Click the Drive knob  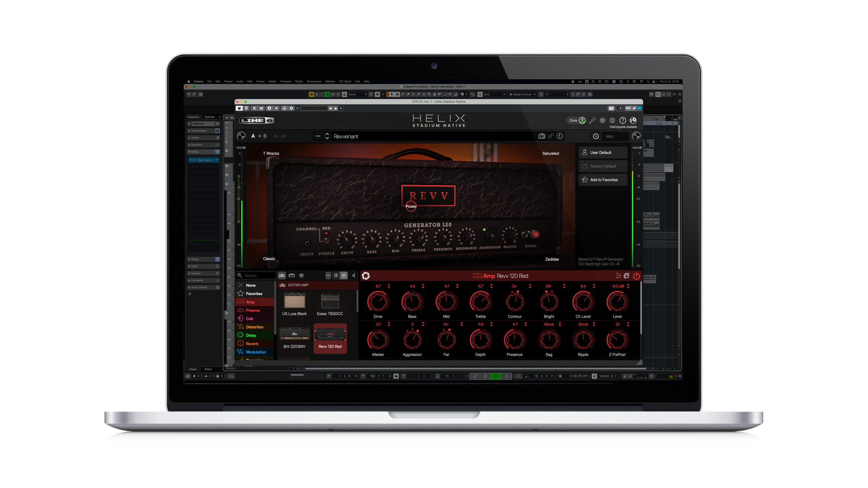pos(378,302)
